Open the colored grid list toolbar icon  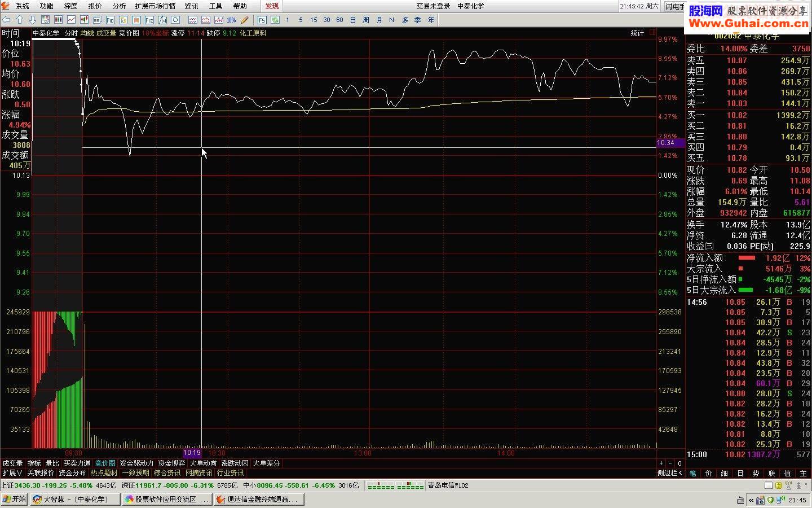[58, 20]
